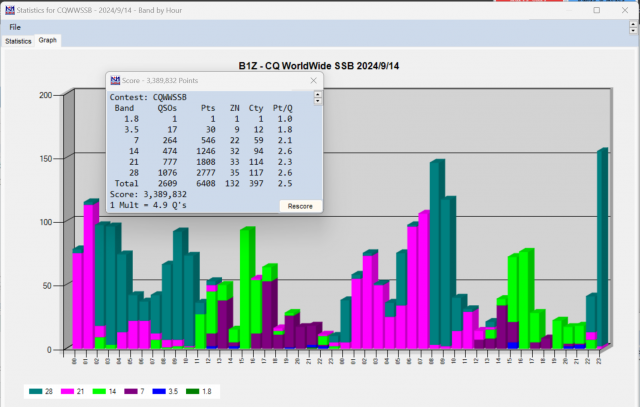Click the 1.8 band dark green legend swatch
640x407 pixels.
(192, 391)
